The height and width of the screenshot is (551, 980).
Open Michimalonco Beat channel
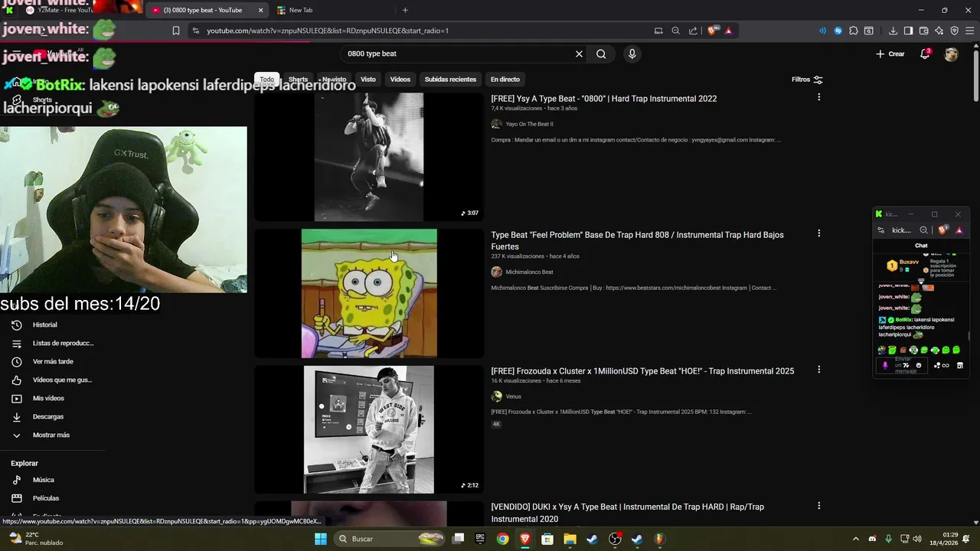529,272
